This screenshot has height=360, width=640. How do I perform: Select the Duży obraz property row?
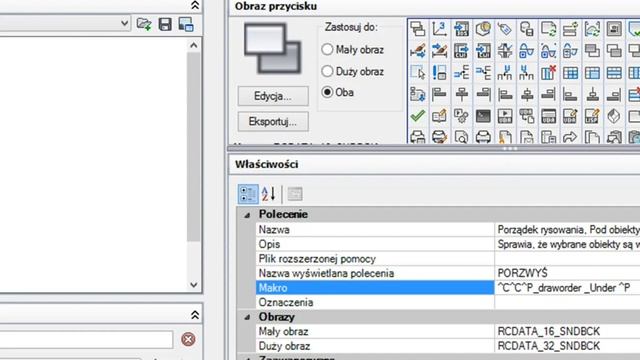tap(448, 346)
